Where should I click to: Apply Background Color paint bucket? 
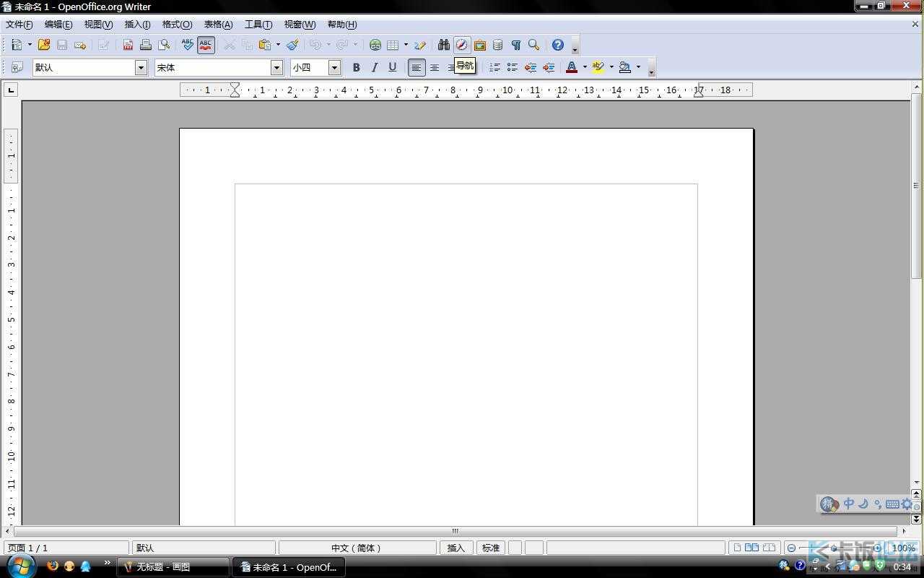(625, 67)
